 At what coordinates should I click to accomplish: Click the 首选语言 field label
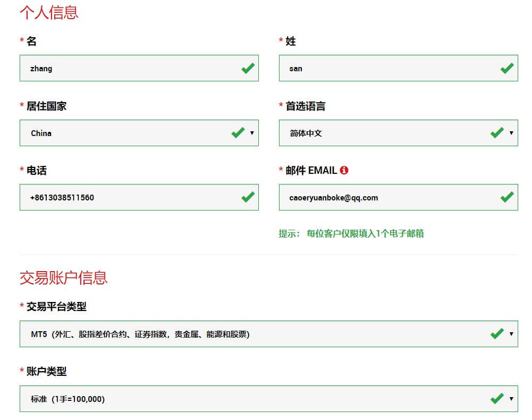(x=306, y=106)
